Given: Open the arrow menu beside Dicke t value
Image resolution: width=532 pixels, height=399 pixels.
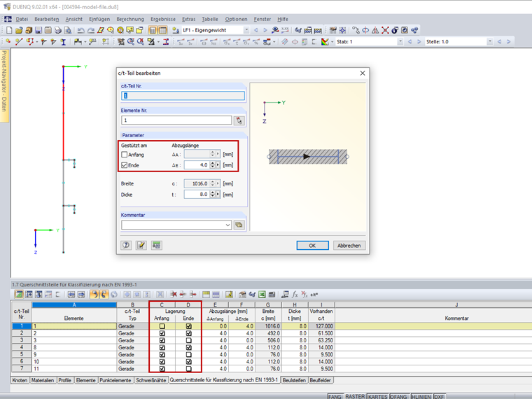Looking at the screenshot, I should click(218, 195).
